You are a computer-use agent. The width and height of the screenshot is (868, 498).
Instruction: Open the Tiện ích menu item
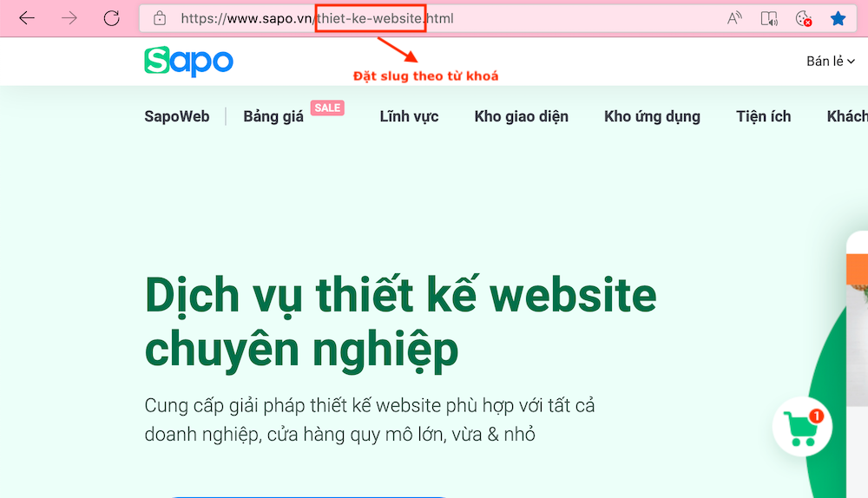[763, 116]
